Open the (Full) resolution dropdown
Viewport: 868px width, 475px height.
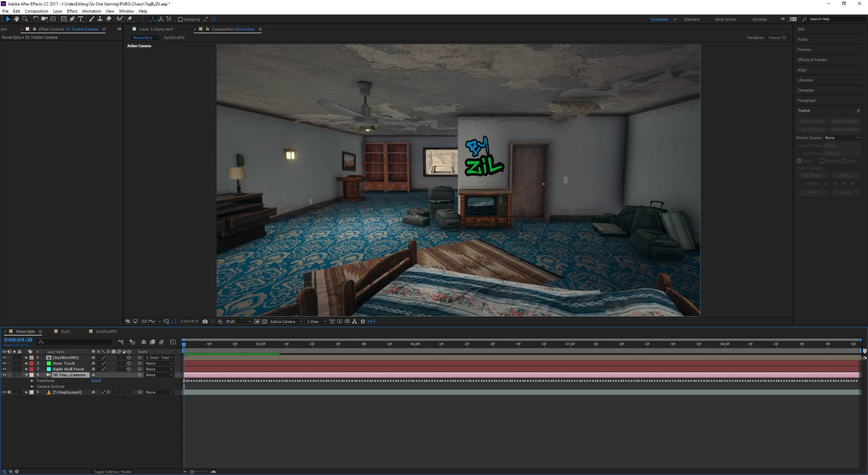[239, 322]
